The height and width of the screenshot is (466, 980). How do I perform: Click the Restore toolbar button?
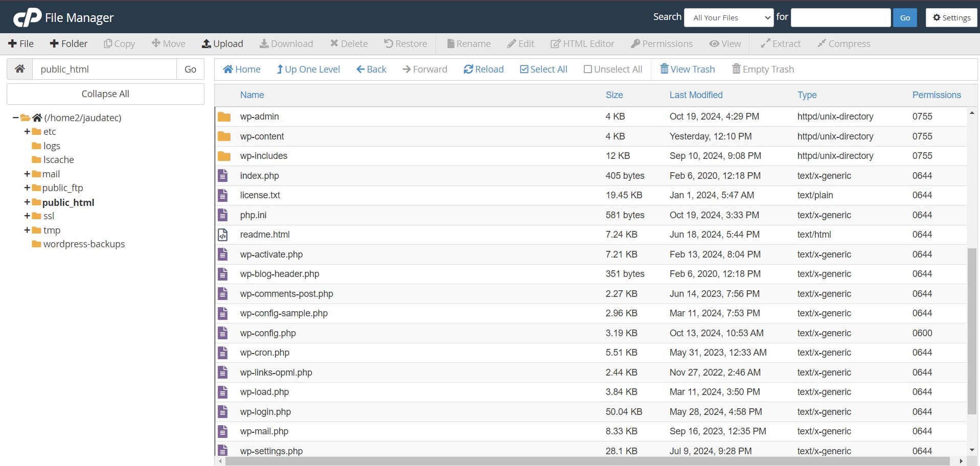point(405,43)
